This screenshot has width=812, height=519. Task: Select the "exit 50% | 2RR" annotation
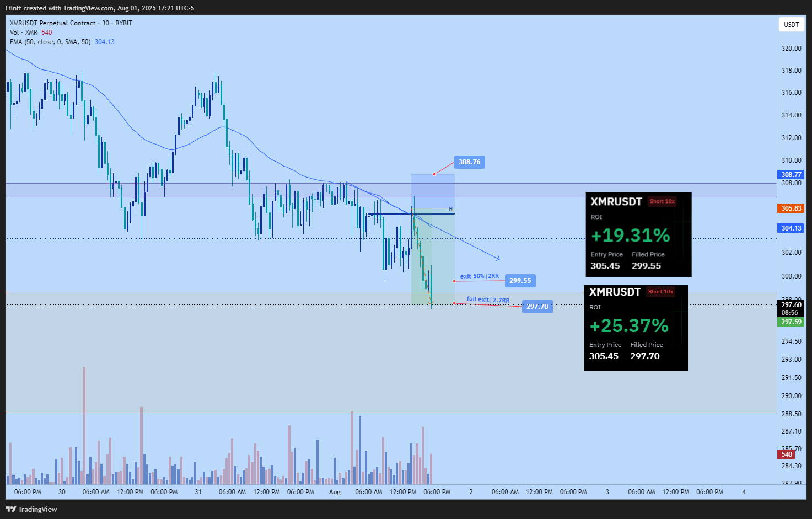(479, 276)
